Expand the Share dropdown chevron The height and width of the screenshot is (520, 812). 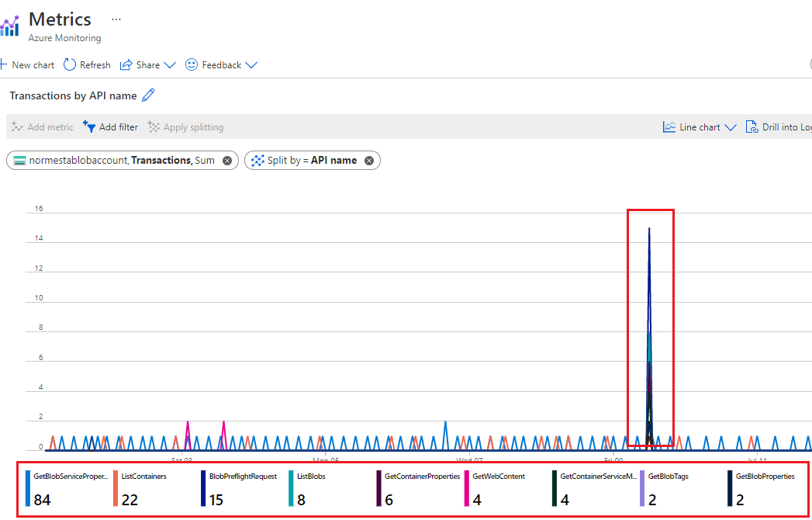point(168,64)
